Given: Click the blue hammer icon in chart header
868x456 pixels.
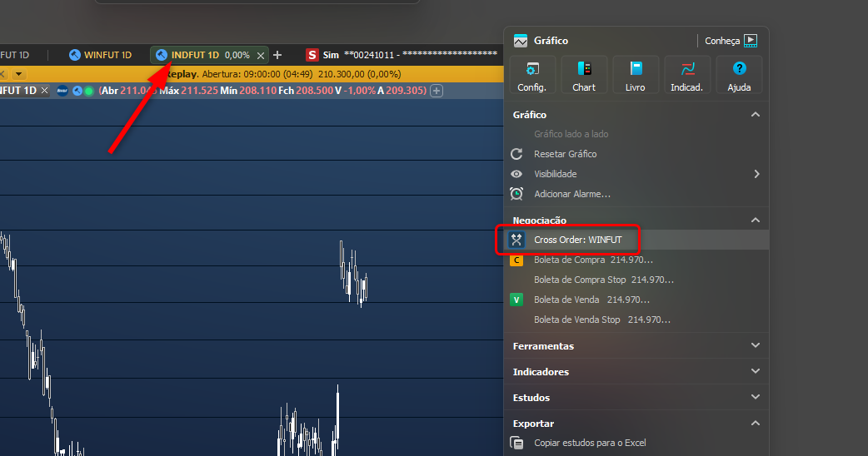Looking at the screenshot, I should pyautogui.click(x=77, y=91).
